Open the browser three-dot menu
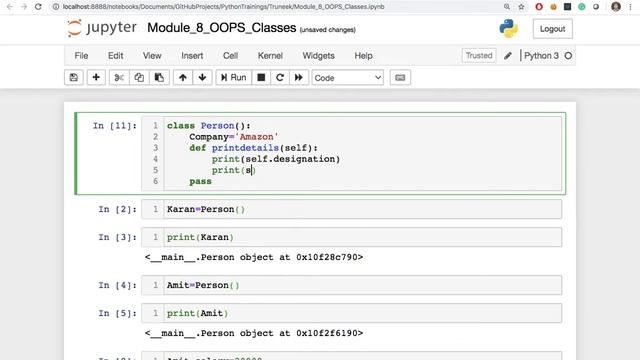This screenshot has width=640, height=360. pyautogui.click(x=630, y=7)
